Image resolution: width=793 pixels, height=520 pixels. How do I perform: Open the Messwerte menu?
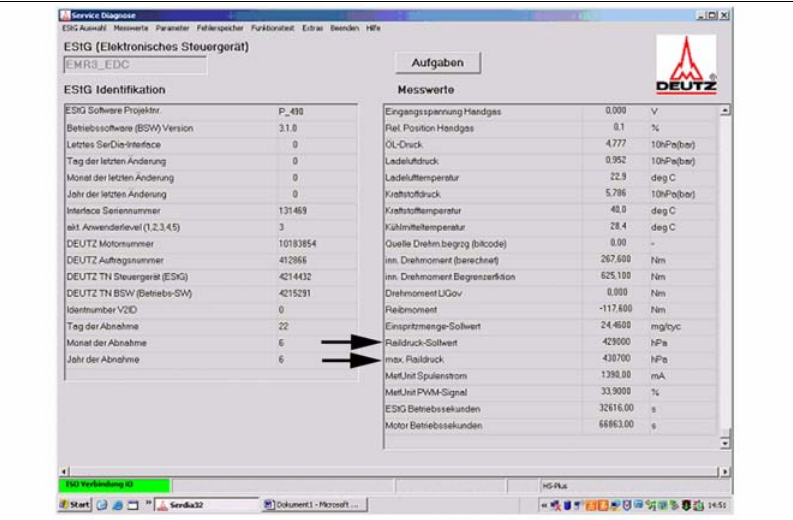[x=131, y=28]
